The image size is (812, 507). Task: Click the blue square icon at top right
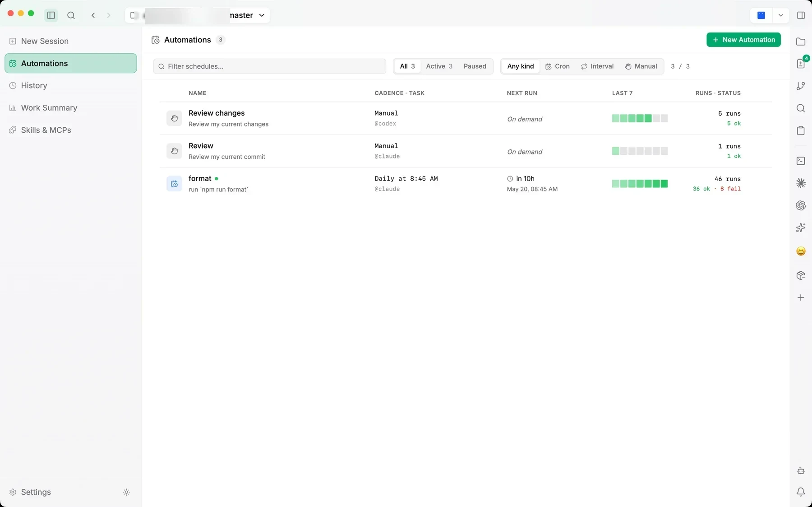[x=761, y=15]
